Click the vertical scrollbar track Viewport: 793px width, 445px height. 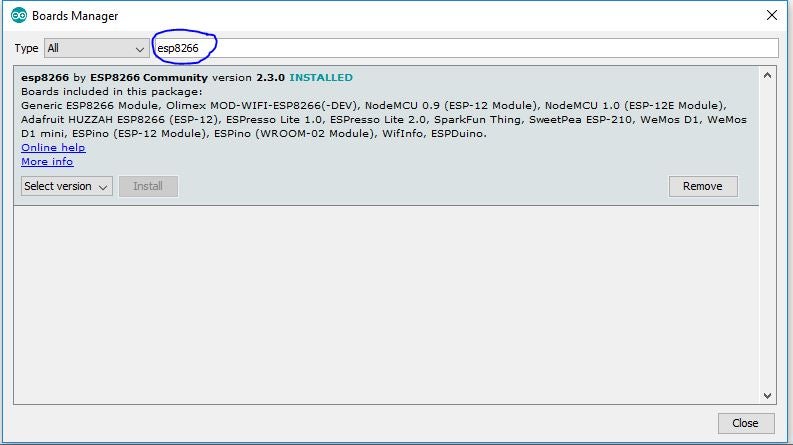click(x=768, y=240)
